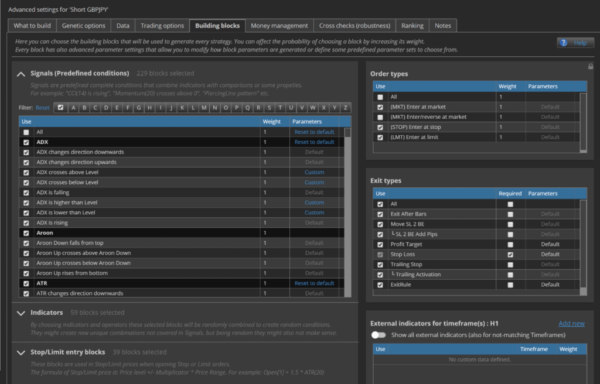Click the Help question-mark button
Screen dimensions: 600x384
tap(575, 43)
